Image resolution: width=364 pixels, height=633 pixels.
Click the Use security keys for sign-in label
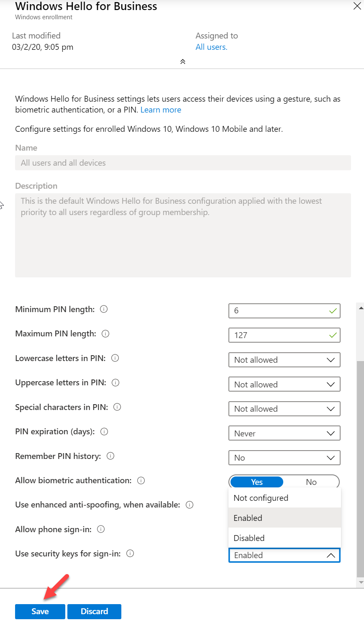[x=68, y=554]
